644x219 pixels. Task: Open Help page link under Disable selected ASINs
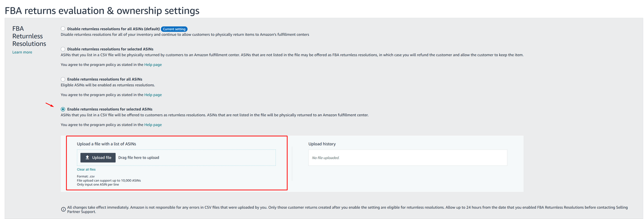[x=153, y=64]
